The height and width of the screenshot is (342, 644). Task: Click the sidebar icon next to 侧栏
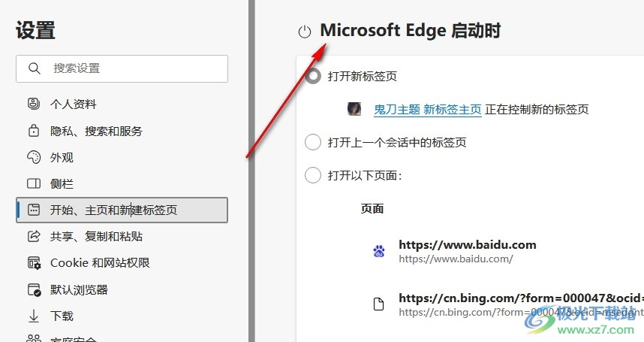33,183
